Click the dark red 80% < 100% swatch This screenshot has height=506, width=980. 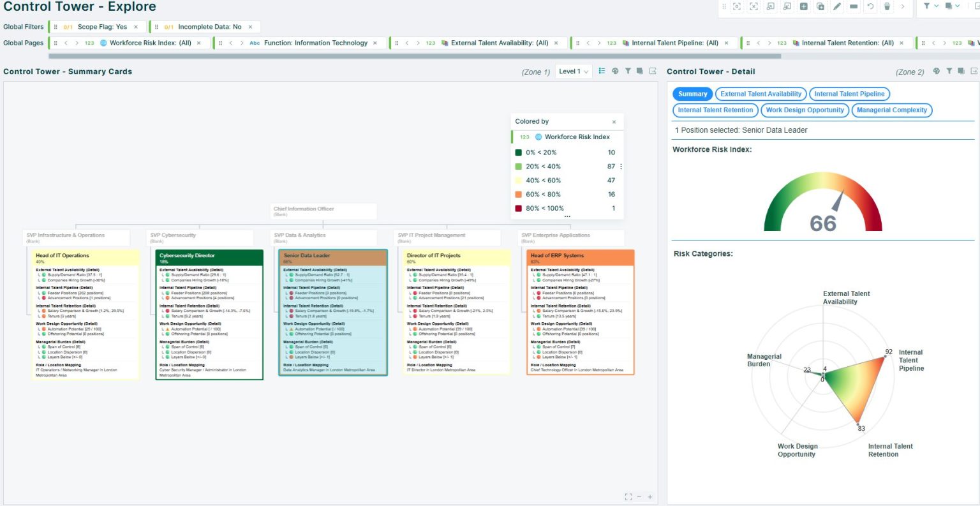(x=519, y=209)
